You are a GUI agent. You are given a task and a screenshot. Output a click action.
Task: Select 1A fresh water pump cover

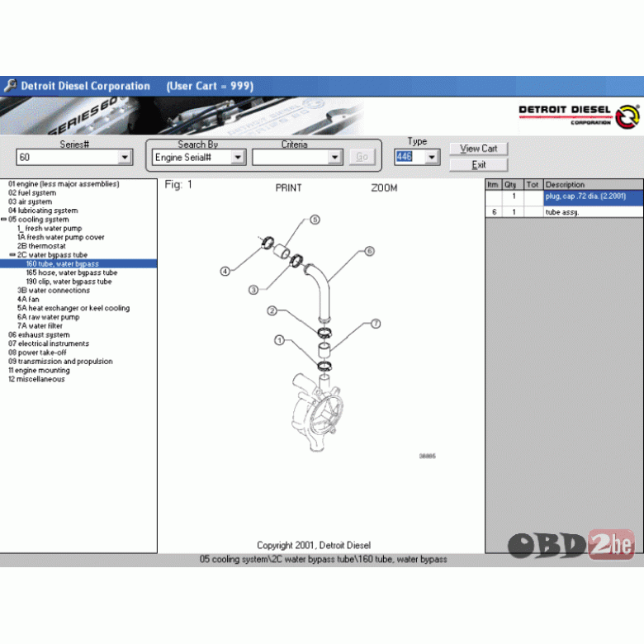(x=61, y=237)
